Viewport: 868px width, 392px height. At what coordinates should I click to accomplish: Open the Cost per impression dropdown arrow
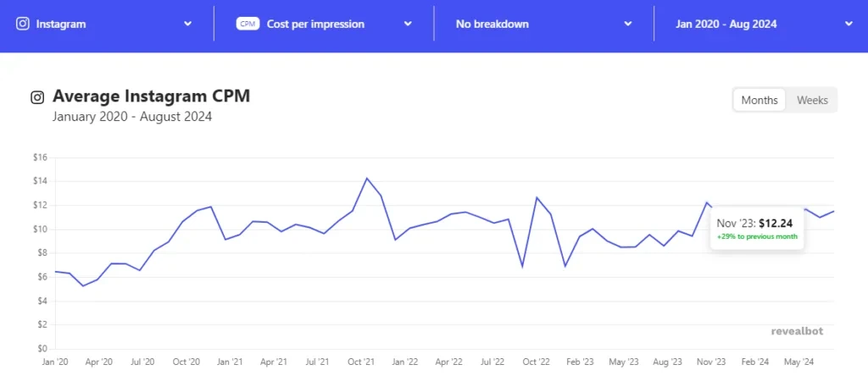click(x=408, y=24)
